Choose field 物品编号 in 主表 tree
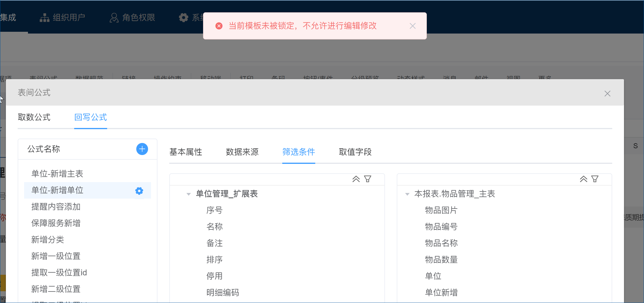 (x=441, y=227)
